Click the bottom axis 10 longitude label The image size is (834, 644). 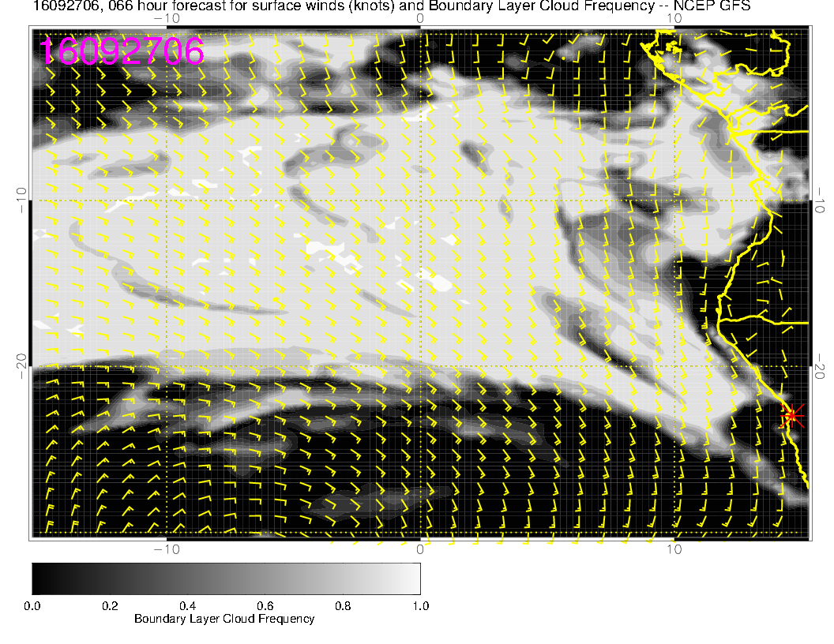[674, 549]
